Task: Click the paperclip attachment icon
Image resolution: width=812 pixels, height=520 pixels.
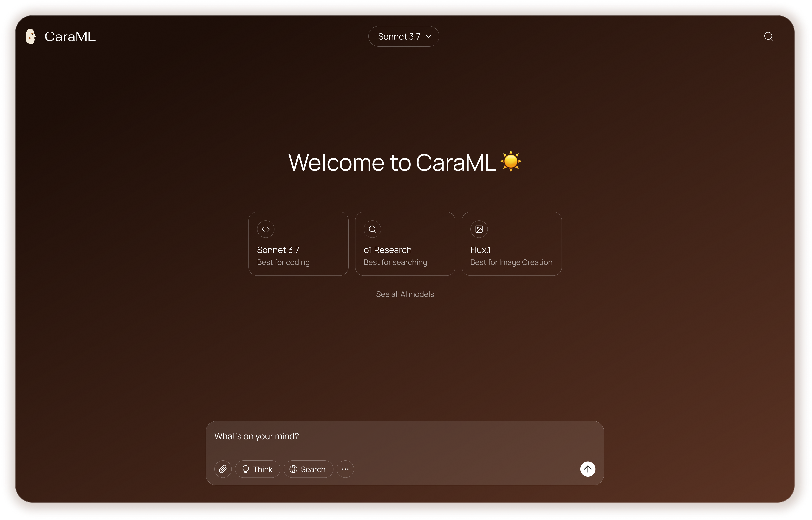Action: coord(223,469)
